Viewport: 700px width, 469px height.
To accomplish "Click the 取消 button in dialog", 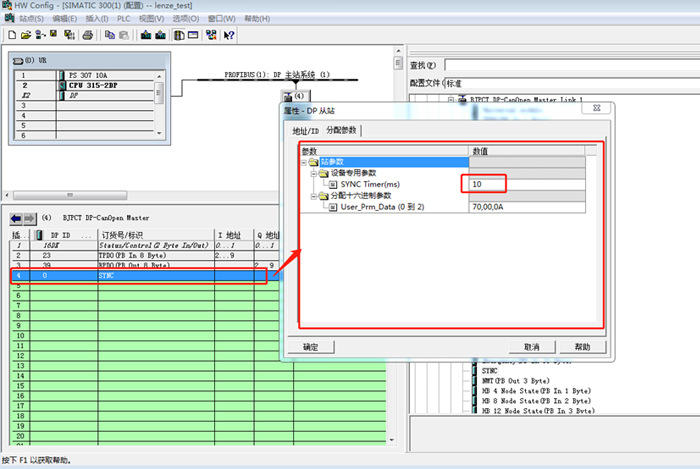I will pos(532,347).
